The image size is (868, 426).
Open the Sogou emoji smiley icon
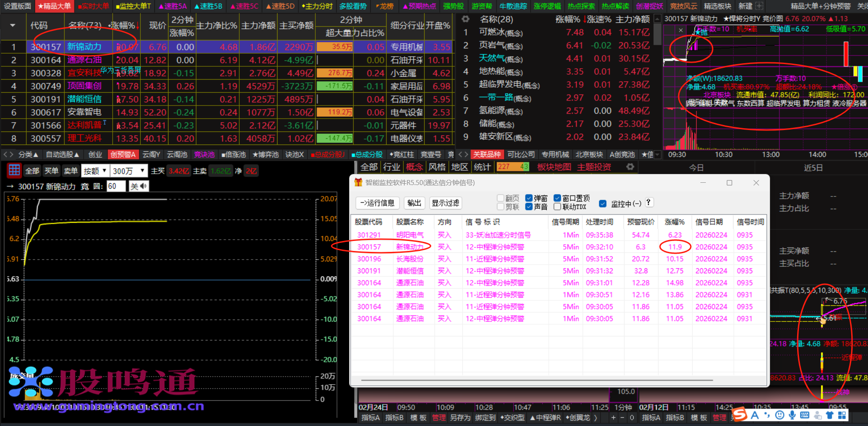point(779,415)
